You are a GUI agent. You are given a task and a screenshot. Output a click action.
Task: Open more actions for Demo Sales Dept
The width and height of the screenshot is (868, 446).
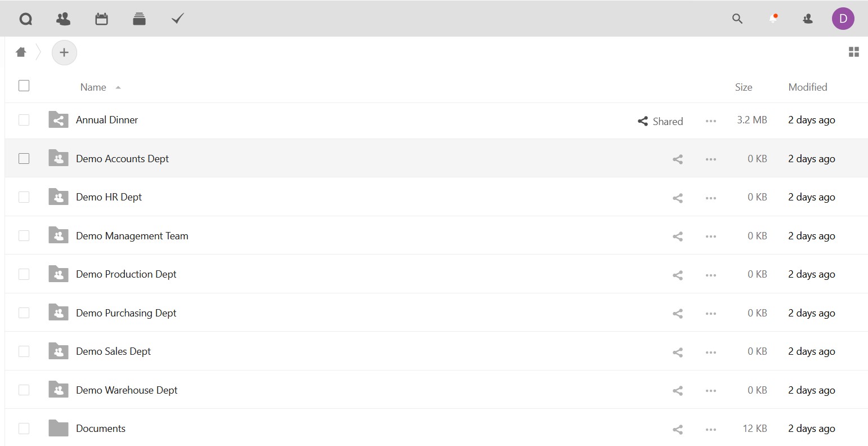point(711,352)
